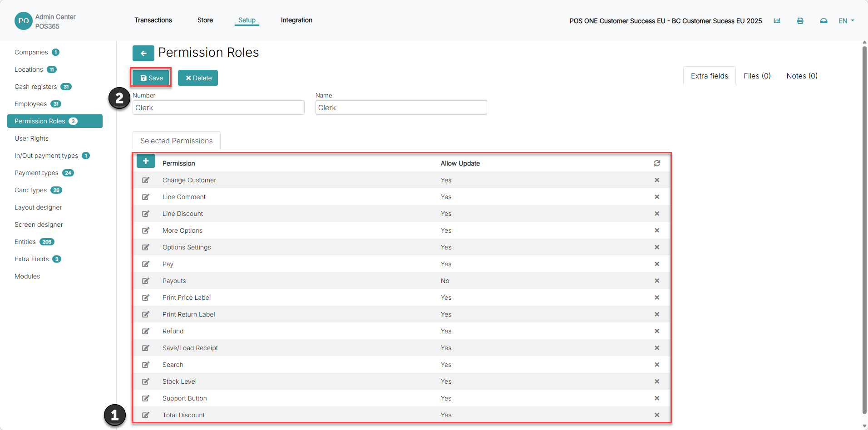Image resolution: width=868 pixels, height=430 pixels.
Task: Click the 'Stock Level' permission name
Action: pos(179,381)
